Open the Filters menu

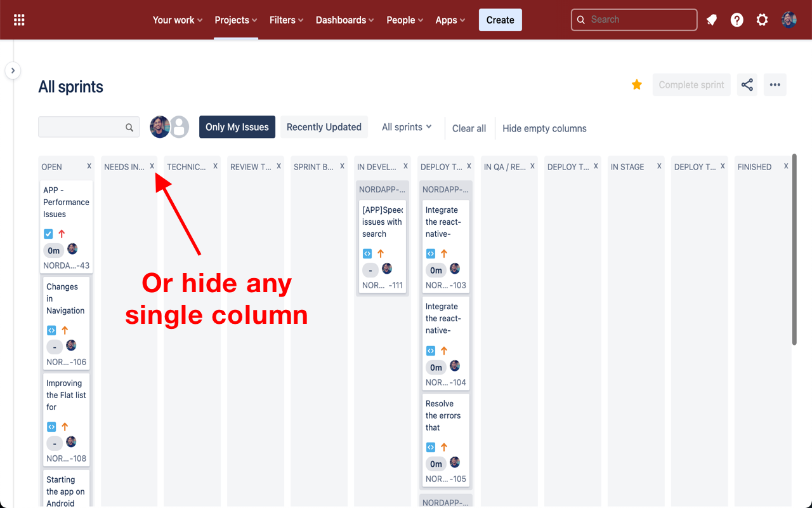(x=286, y=20)
